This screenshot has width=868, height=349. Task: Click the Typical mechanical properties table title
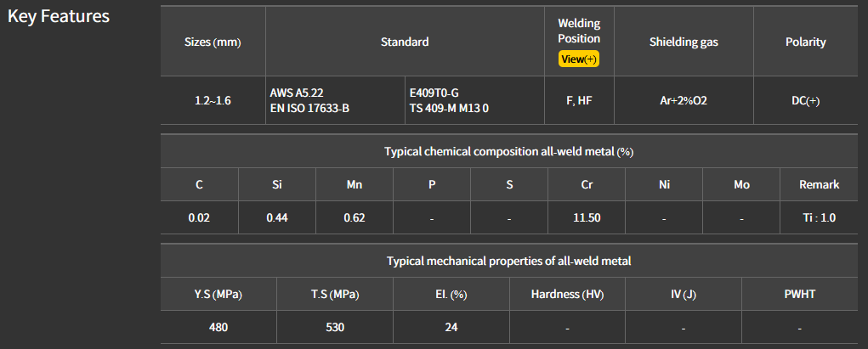[508, 261]
